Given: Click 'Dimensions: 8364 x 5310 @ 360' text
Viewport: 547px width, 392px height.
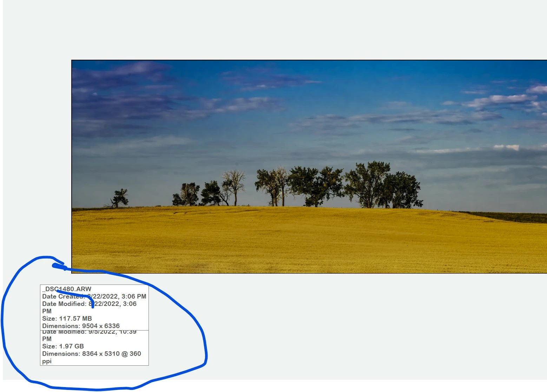Looking at the screenshot, I should point(92,354).
